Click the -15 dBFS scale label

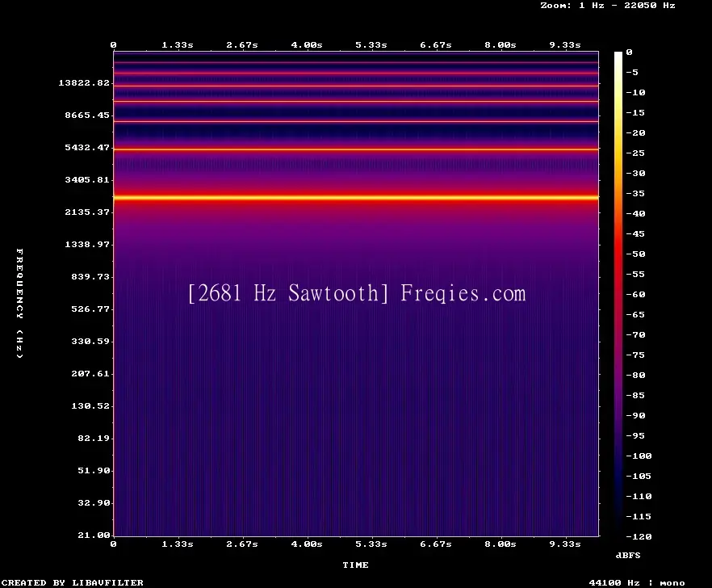coord(635,113)
